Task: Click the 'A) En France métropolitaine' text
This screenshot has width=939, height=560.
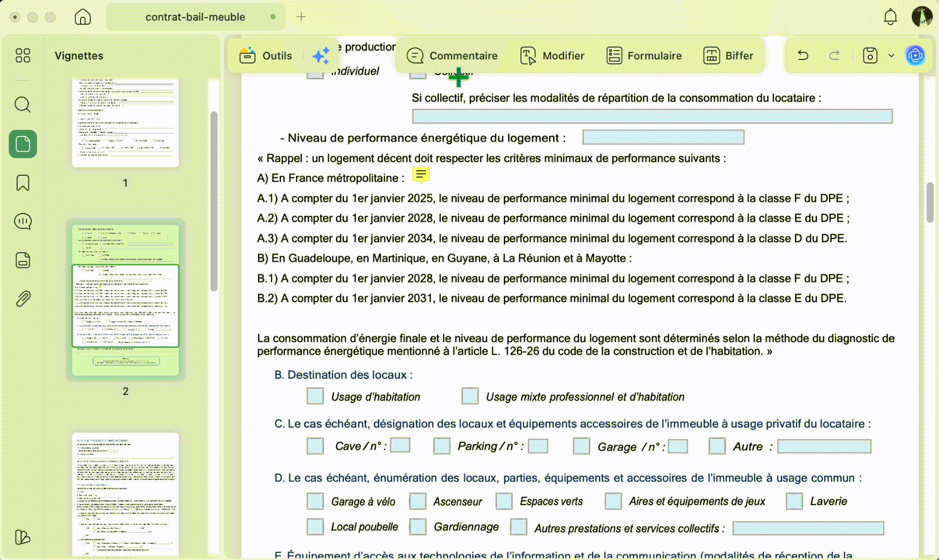Action: pyautogui.click(x=330, y=178)
